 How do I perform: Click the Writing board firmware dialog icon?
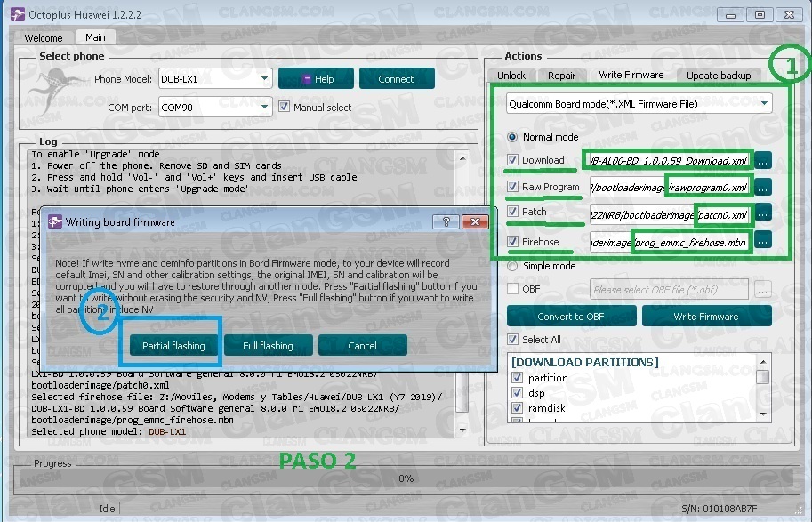click(x=55, y=222)
